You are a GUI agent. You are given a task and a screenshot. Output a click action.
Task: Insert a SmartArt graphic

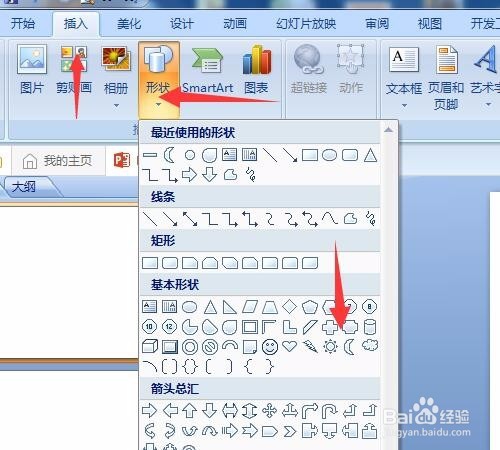[207, 70]
